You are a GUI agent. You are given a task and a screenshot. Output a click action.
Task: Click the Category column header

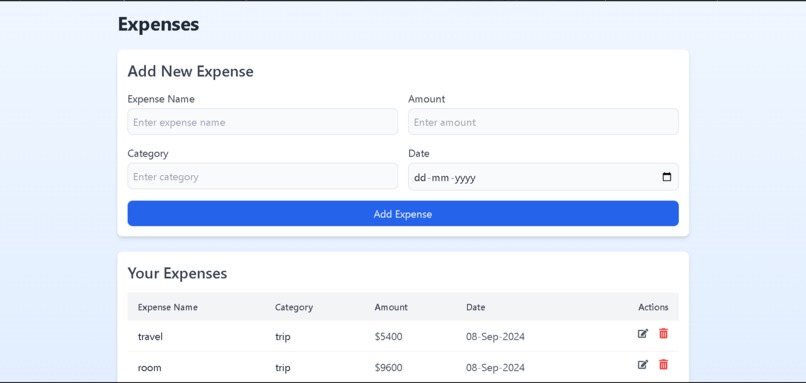pyautogui.click(x=294, y=307)
